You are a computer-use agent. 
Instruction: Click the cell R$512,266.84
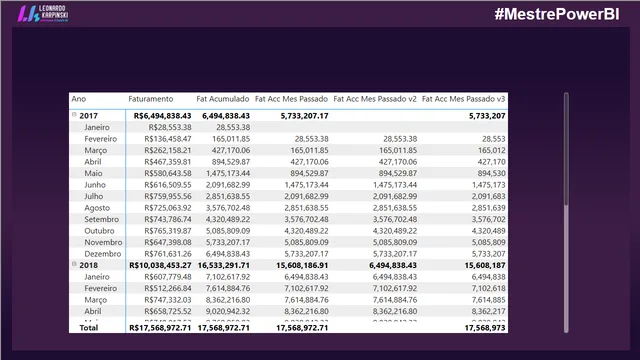pos(168,288)
